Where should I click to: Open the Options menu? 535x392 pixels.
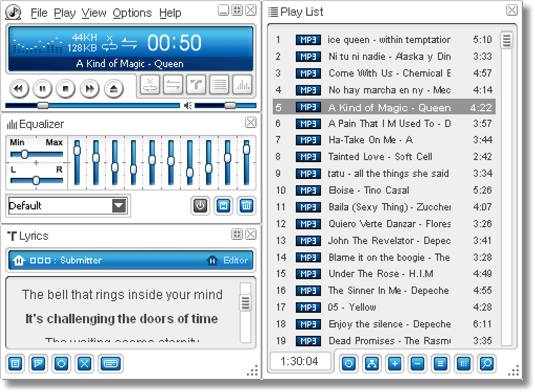(132, 13)
